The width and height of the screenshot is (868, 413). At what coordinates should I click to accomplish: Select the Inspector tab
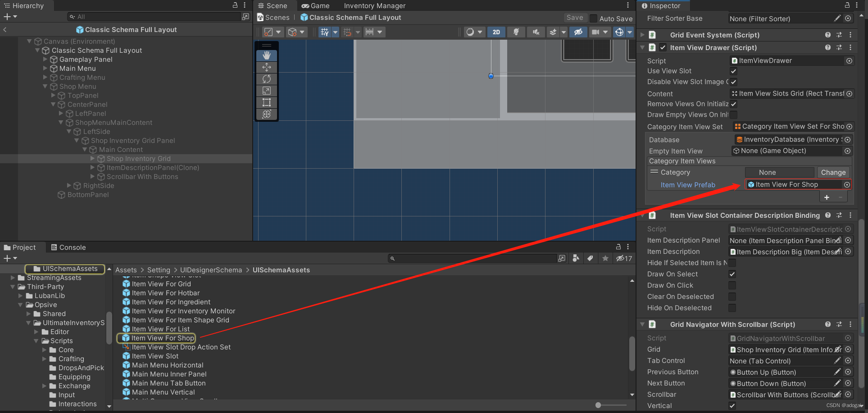661,5
